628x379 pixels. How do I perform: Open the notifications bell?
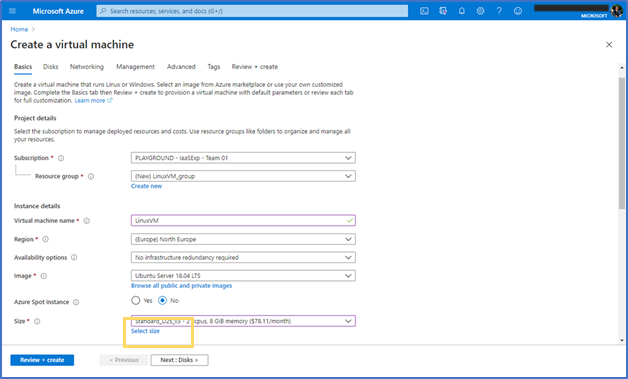(x=462, y=11)
